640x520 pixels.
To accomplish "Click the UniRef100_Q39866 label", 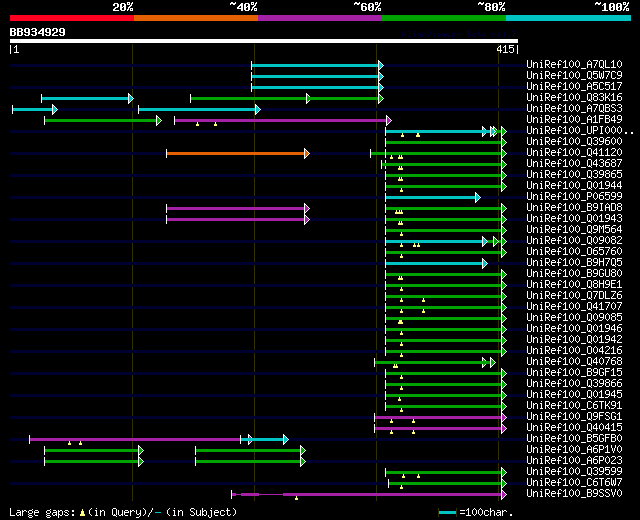I will [574, 384].
